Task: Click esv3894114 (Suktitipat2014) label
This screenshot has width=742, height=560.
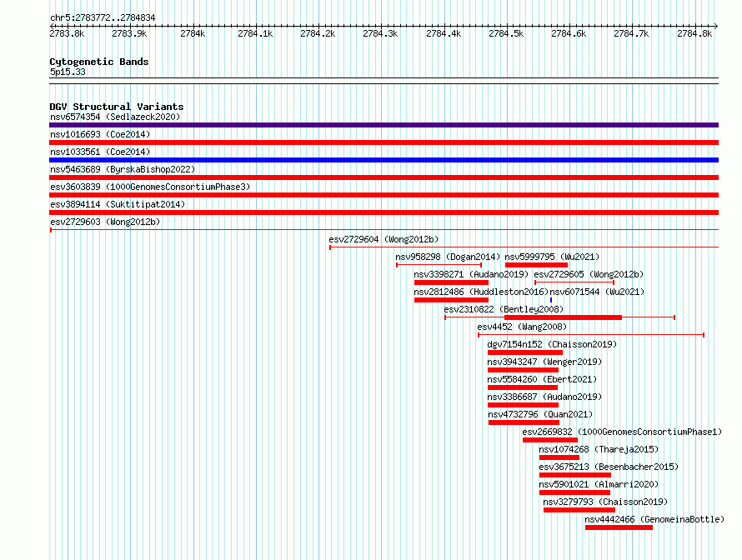Action: (x=118, y=204)
